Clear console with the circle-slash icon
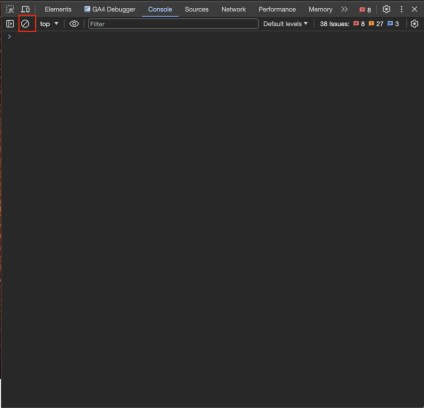Image resolution: width=424 pixels, height=408 pixels. point(25,24)
